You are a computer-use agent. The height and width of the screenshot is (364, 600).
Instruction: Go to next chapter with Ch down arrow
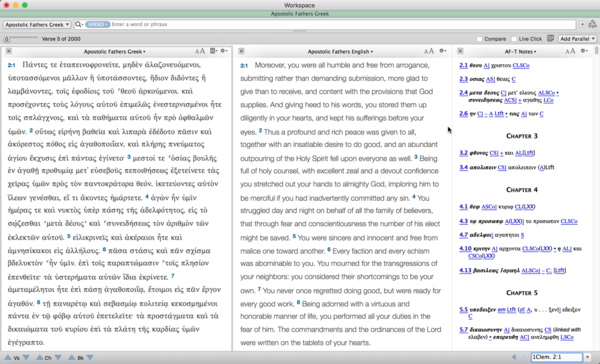[x=58, y=357]
